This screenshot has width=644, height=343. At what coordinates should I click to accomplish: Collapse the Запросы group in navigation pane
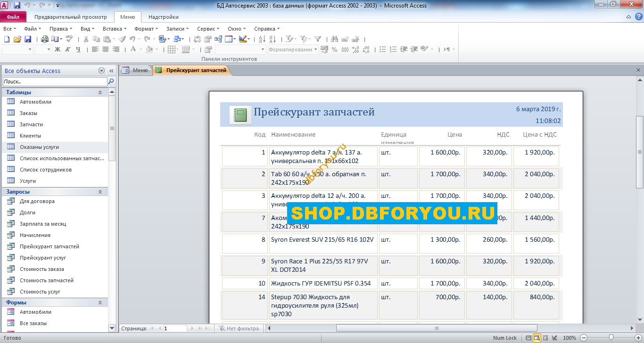[x=100, y=192]
